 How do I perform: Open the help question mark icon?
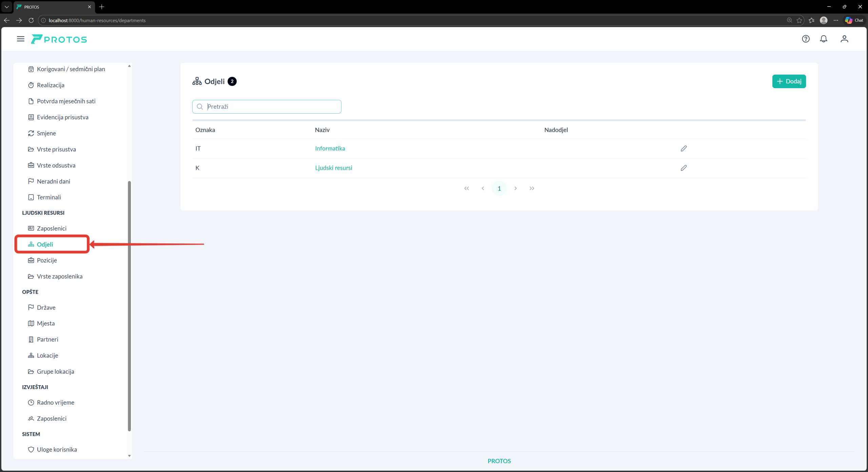tap(806, 39)
